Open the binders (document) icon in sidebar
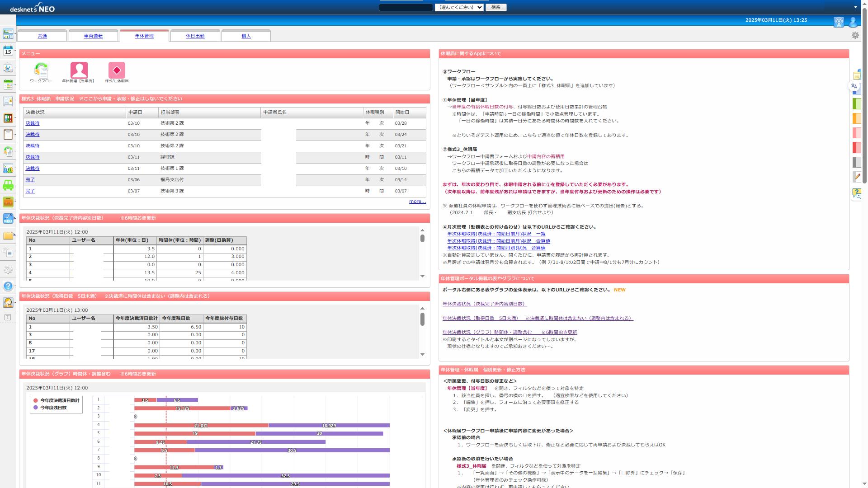The height and width of the screenshot is (488, 868). click(x=8, y=118)
